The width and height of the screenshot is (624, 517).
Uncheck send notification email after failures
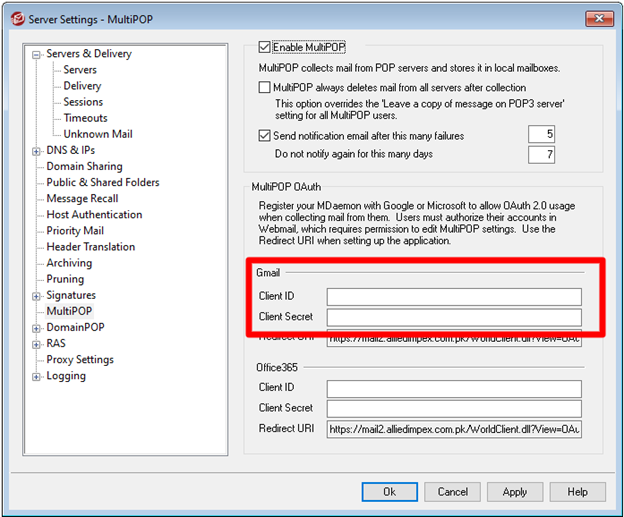(265, 136)
